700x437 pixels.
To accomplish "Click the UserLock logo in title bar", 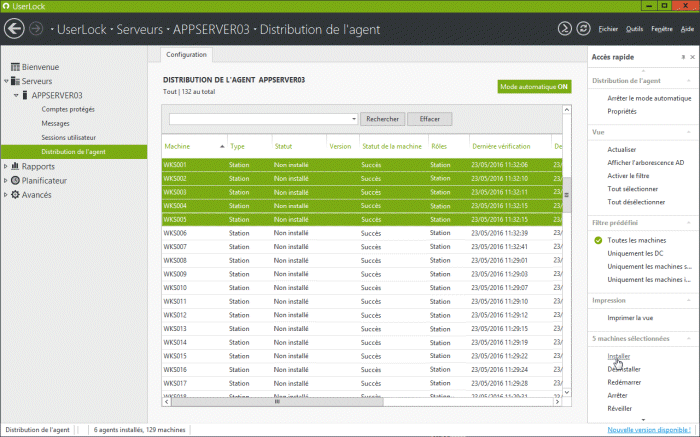I will [6, 6].
